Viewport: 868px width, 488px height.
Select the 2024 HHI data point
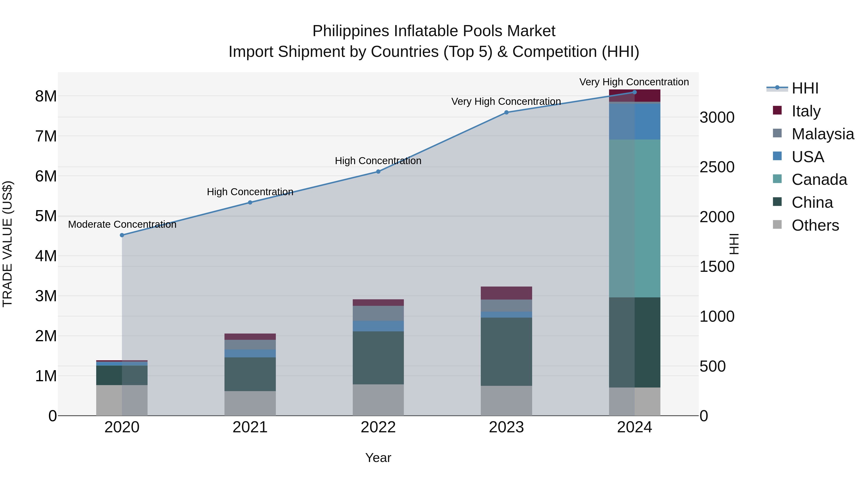pyautogui.click(x=635, y=92)
